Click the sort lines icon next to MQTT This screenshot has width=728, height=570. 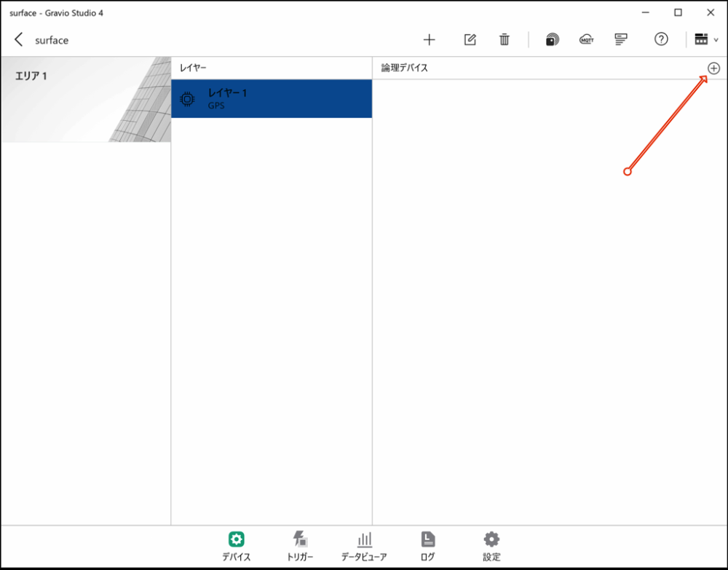click(x=621, y=40)
